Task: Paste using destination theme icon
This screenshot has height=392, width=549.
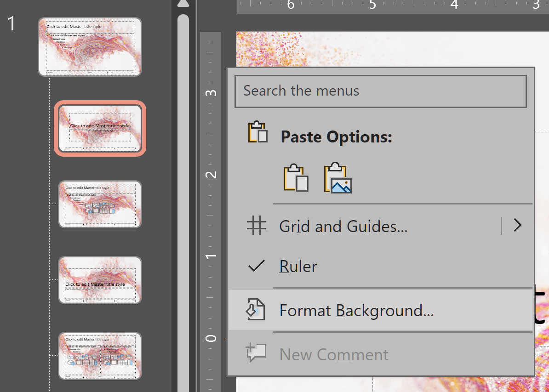Action: [296, 177]
